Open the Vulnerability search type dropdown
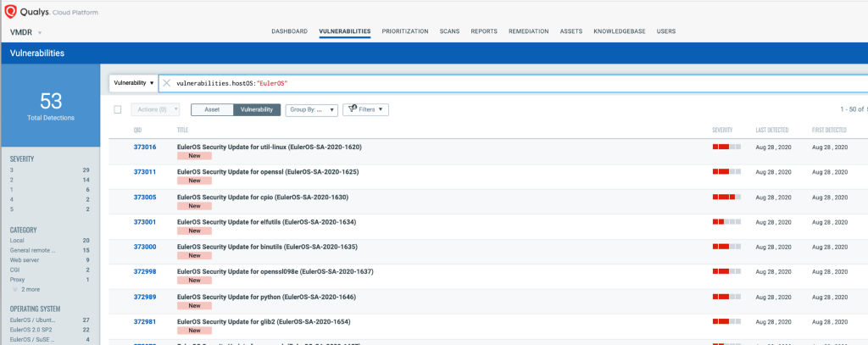 (x=133, y=83)
